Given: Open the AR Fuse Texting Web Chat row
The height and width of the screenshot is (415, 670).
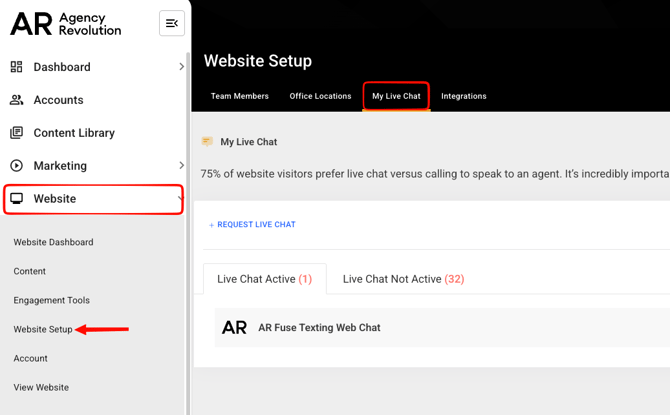Looking at the screenshot, I should tap(319, 328).
